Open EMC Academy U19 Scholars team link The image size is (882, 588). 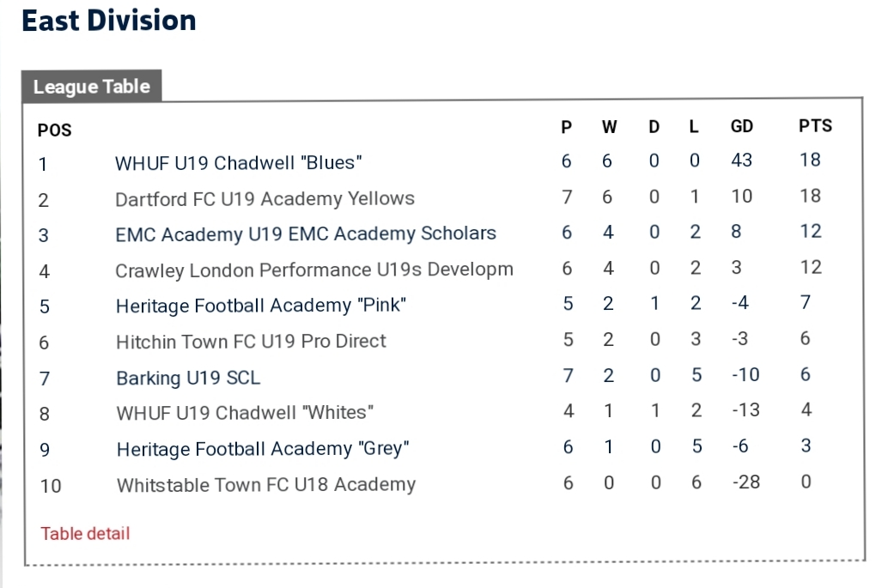click(306, 233)
